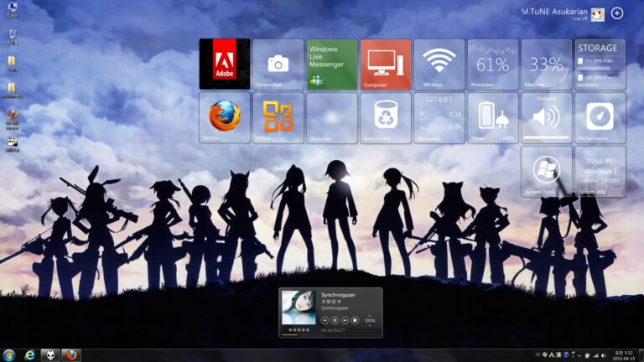
Task: Open the Weather tile
Action: (332, 118)
